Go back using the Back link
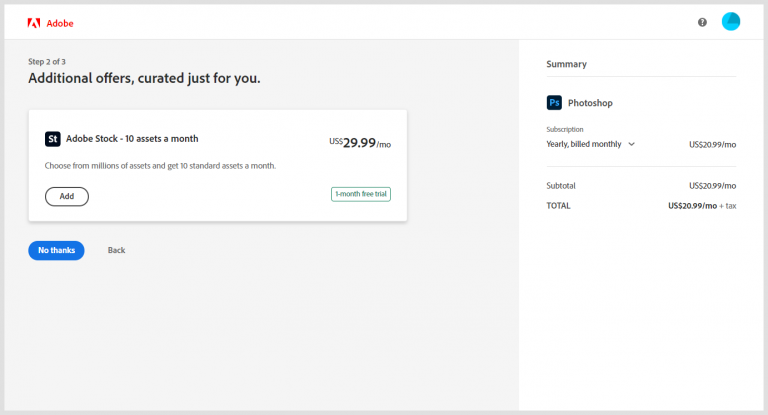 point(116,250)
